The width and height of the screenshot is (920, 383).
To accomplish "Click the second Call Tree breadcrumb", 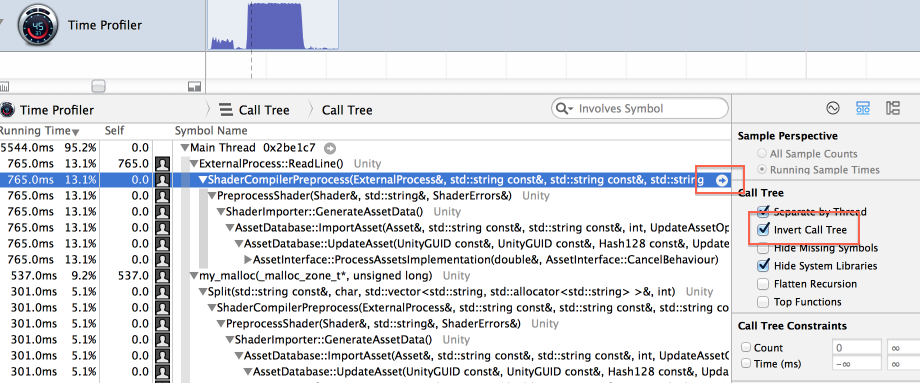I will (347, 110).
